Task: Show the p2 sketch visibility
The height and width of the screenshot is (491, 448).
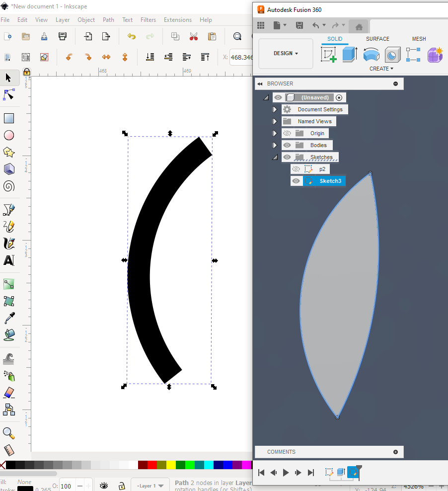Action: [296, 168]
